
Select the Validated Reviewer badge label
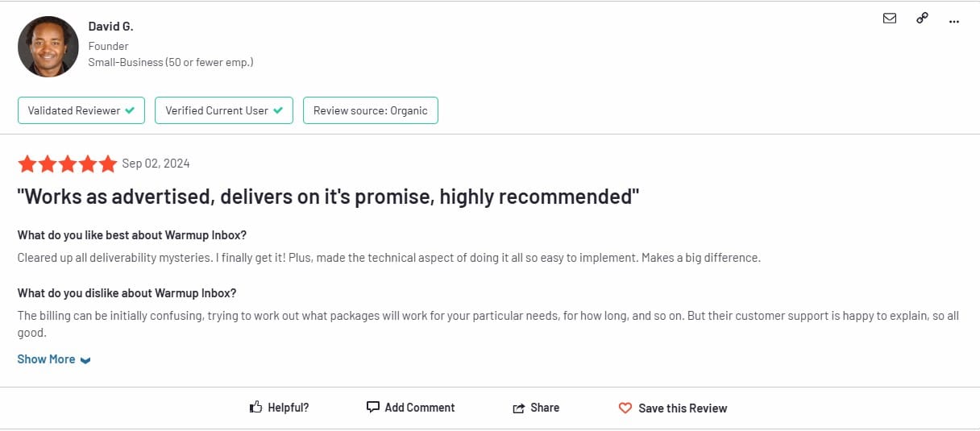click(74, 110)
